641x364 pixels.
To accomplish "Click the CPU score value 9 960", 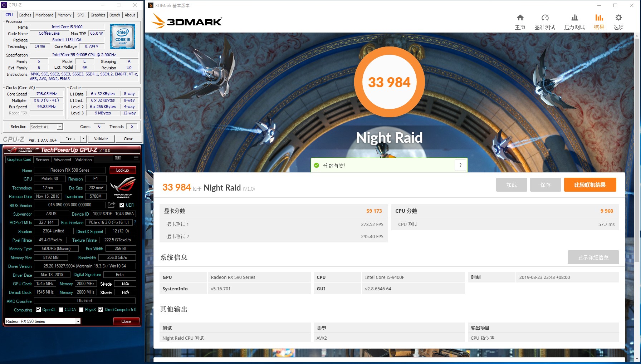I will [x=607, y=211].
